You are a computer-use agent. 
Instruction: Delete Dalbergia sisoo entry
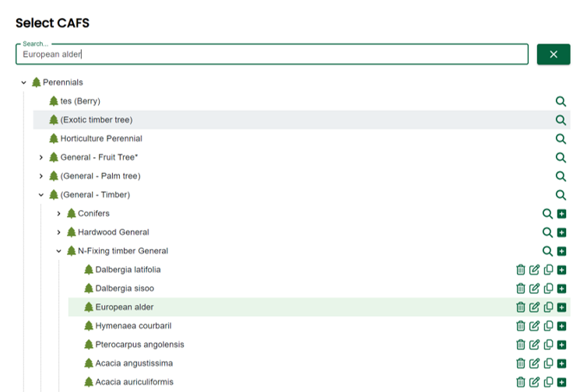tap(520, 289)
